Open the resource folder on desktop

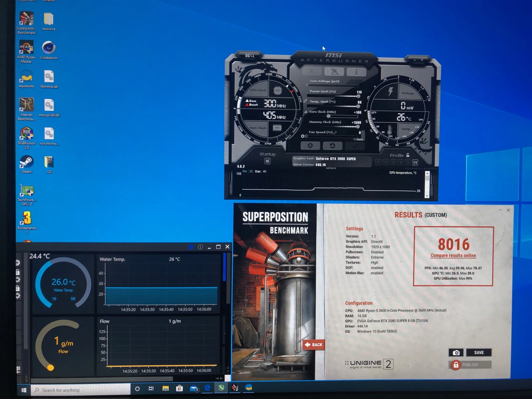pyautogui.click(x=49, y=22)
